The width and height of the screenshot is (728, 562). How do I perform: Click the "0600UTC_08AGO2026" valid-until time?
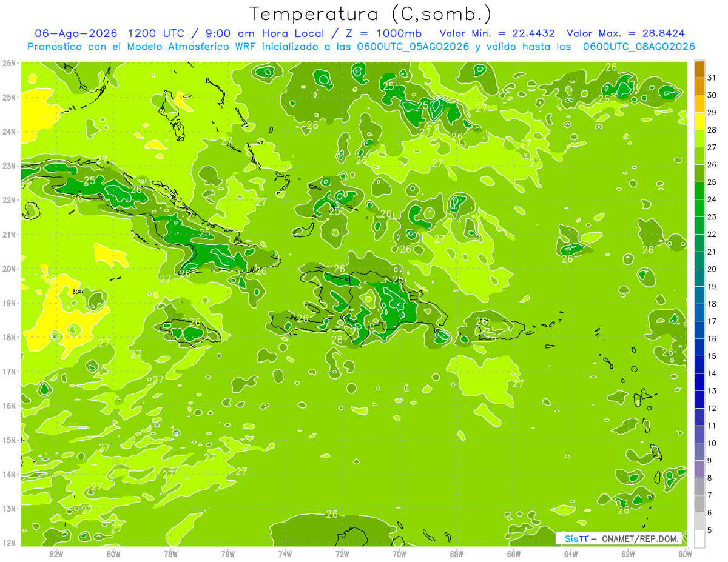tap(639, 47)
